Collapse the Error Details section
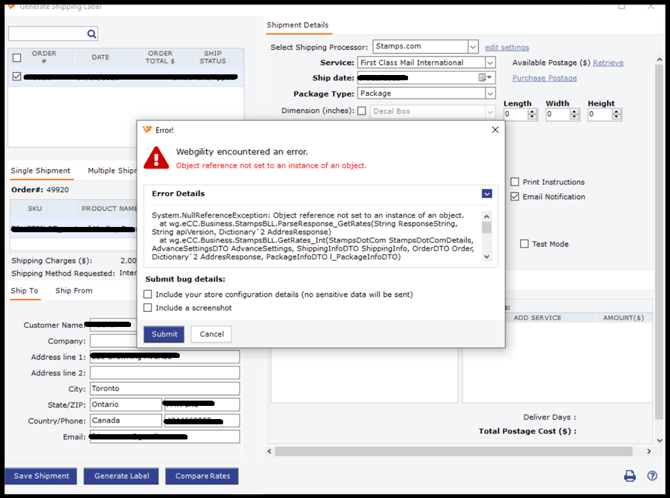The width and height of the screenshot is (670, 498). click(487, 194)
